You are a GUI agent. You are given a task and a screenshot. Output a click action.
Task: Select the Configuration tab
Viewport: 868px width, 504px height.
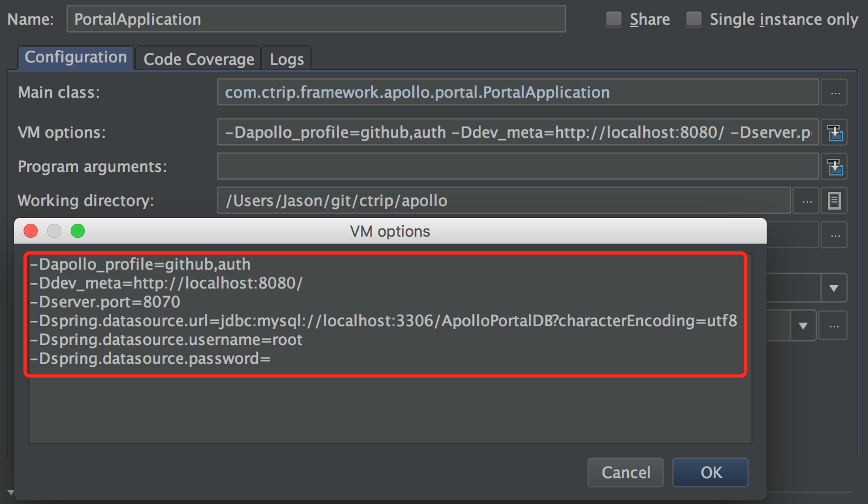tap(75, 57)
